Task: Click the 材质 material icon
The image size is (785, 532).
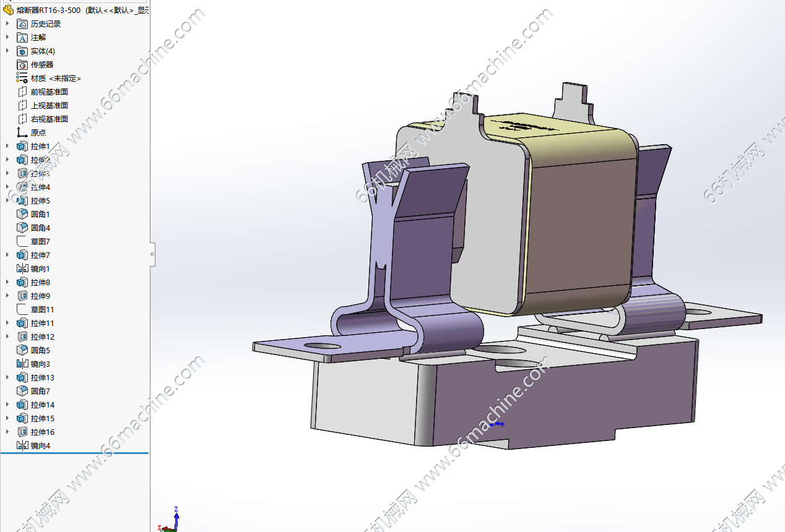Action: (22, 78)
